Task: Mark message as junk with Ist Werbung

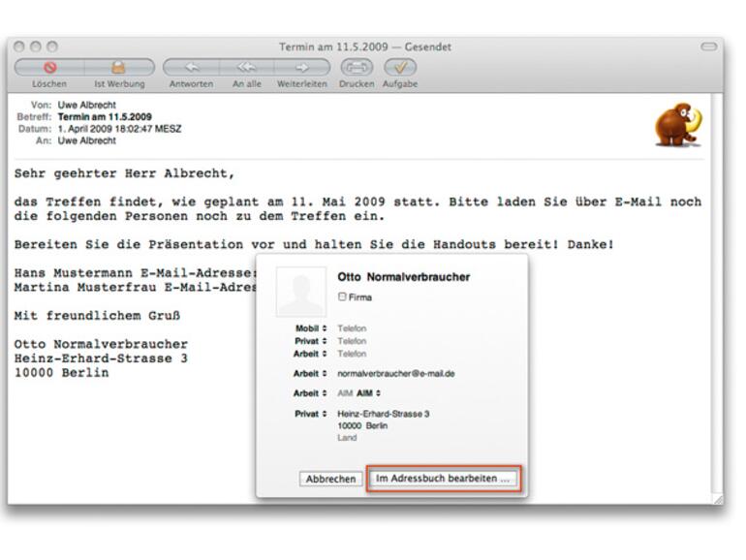Action: pyautogui.click(x=119, y=67)
